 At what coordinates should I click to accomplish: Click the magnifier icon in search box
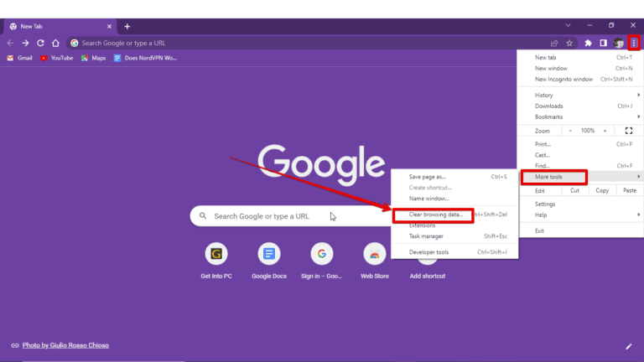[x=203, y=216]
